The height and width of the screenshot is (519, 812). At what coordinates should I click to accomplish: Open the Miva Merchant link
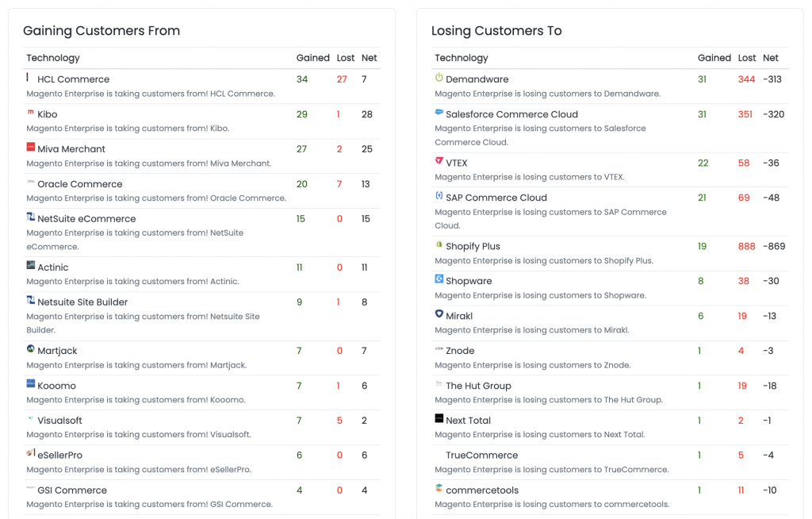click(x=71, y=149)
